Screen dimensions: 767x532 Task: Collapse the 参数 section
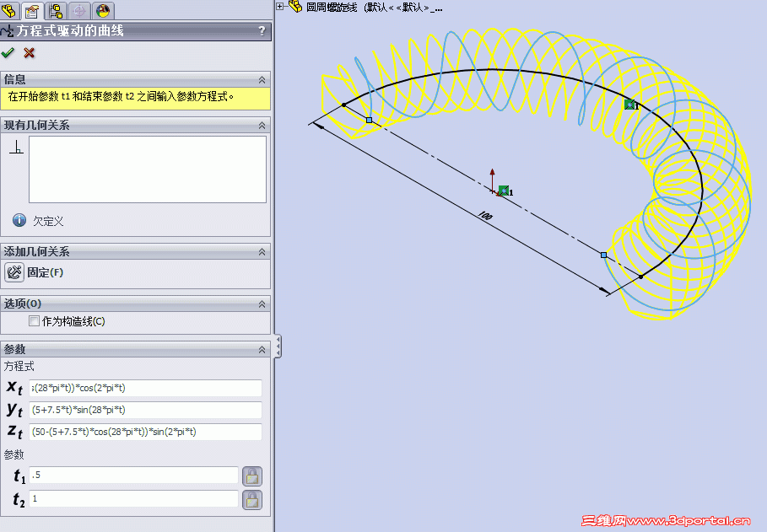point(262,349)
